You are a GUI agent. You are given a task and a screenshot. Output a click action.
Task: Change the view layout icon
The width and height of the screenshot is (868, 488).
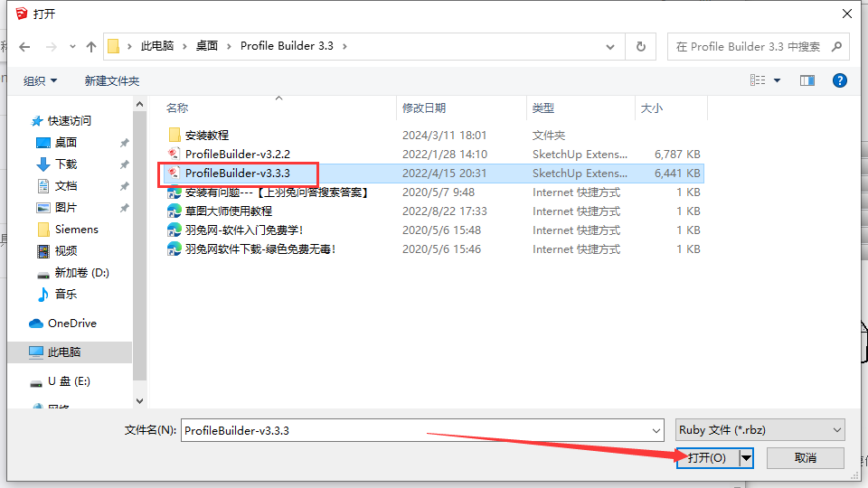point(758,80)
